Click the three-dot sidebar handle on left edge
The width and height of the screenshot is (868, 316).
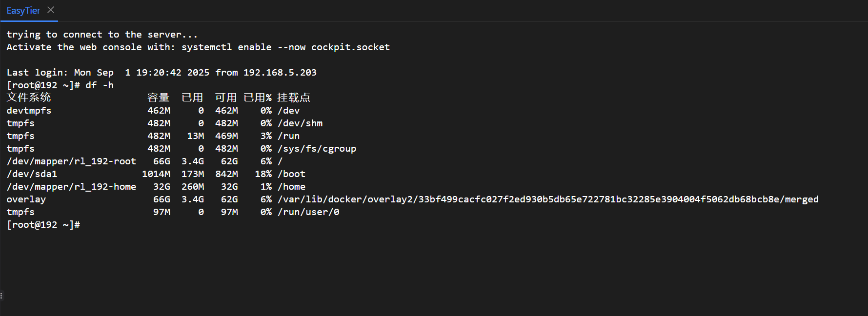click(1, 296)
